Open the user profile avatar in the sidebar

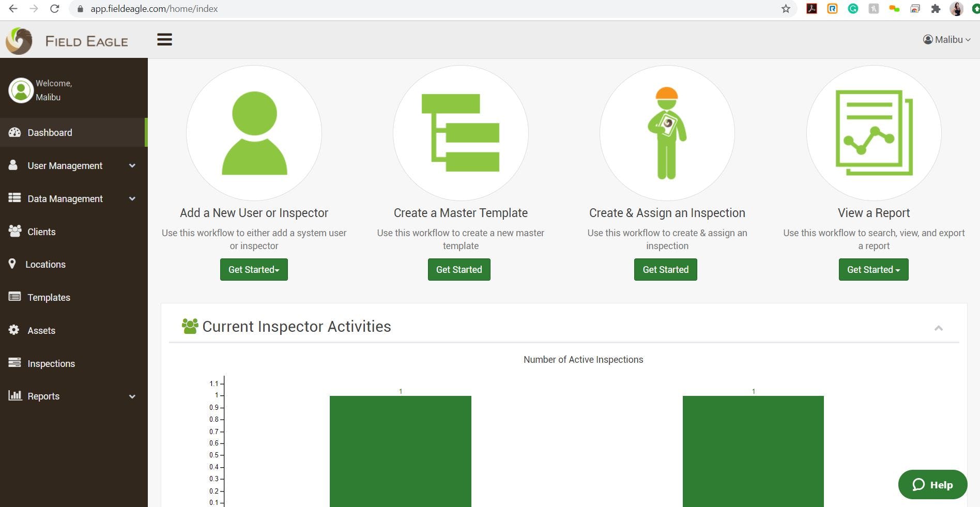21,90
